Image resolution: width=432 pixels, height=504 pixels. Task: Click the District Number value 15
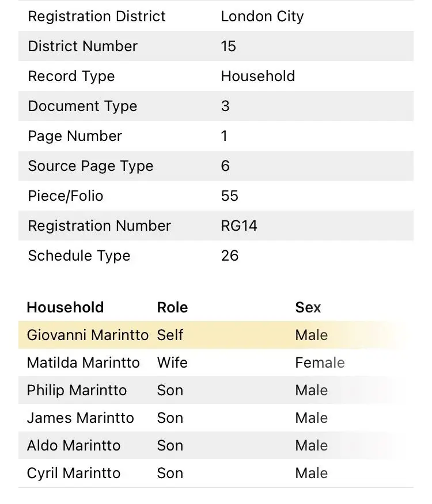(229, 46)
